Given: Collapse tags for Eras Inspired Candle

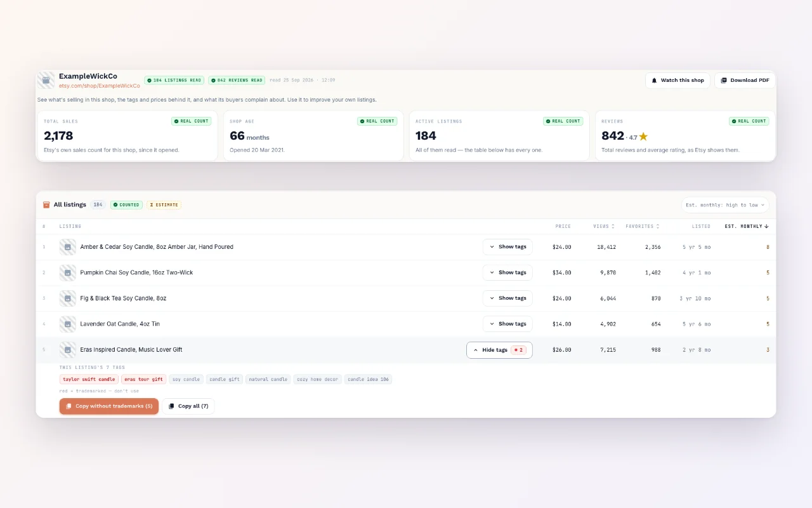Looking at the screenshot, I should tap(499, 350).
